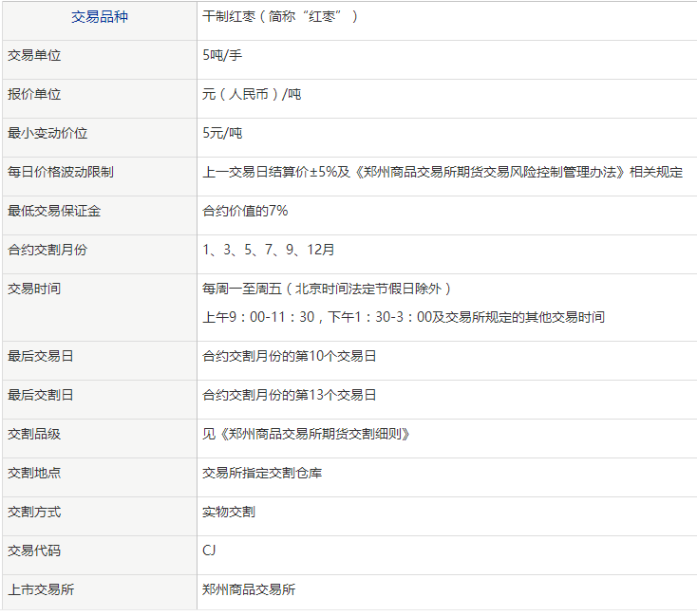Screen dimensions: 697x616
Task: Select the 5吨/手 trading unit value
Action: click(x=216, y=55)
